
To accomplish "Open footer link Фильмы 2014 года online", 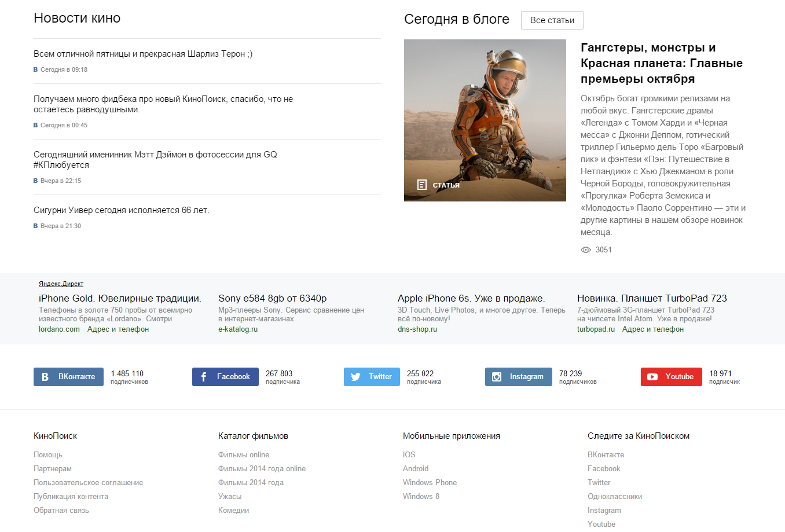I will pyautogui.click(x=262, y=469).
